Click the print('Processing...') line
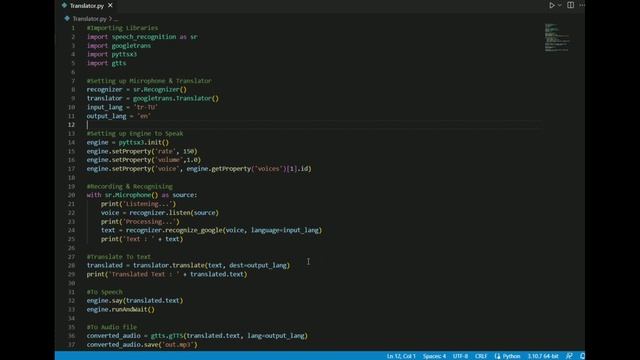Image resolution: width=640 pixels, height=360 pixels. (x=140, y=222)
